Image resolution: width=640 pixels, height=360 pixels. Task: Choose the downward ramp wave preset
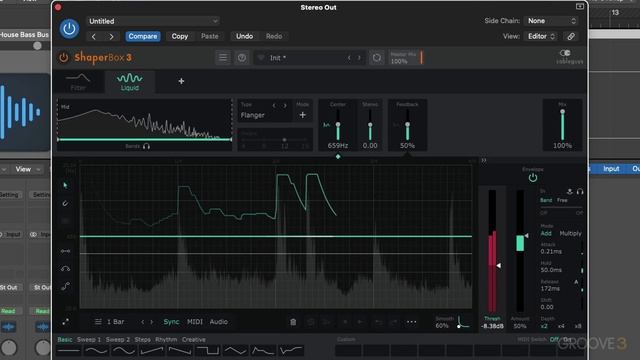coord(180,350)
